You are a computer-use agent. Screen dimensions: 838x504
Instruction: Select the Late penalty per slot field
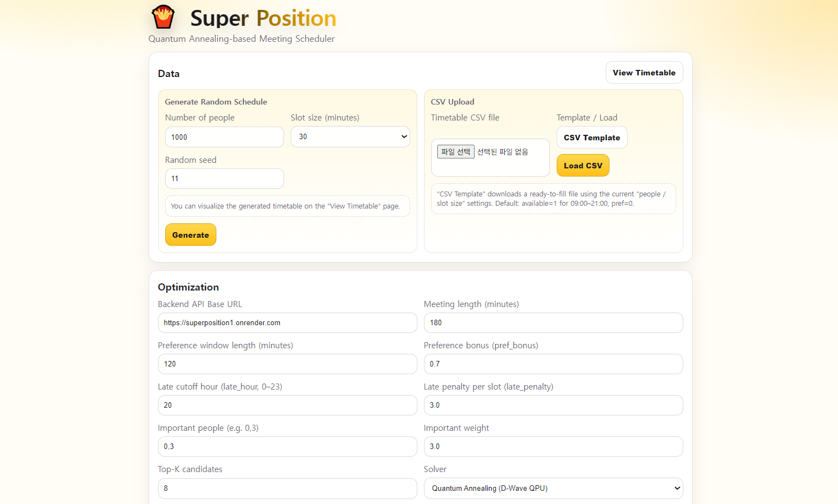(553, 405)
